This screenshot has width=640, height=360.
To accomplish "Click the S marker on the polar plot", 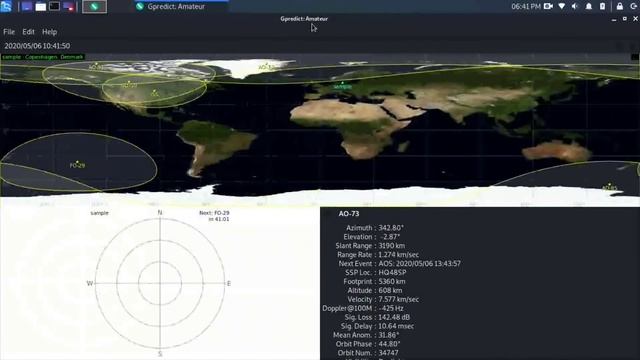I will 160,354.
